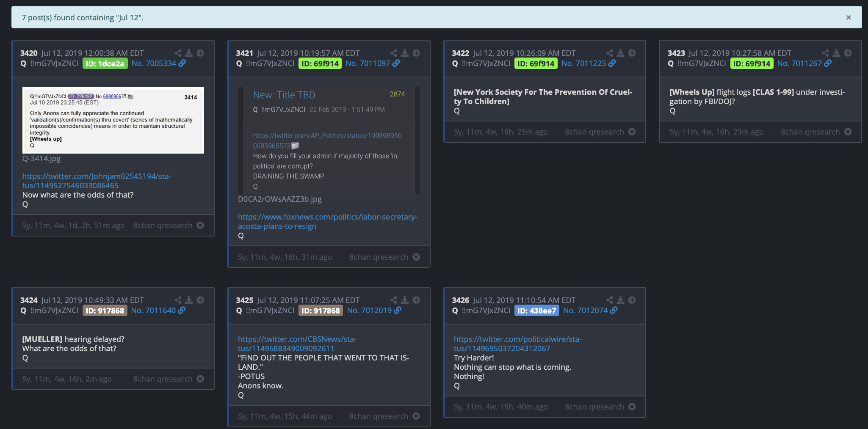
Task: Click the arrow circle icon on post 3424
Action: click(x=200, y=300)
